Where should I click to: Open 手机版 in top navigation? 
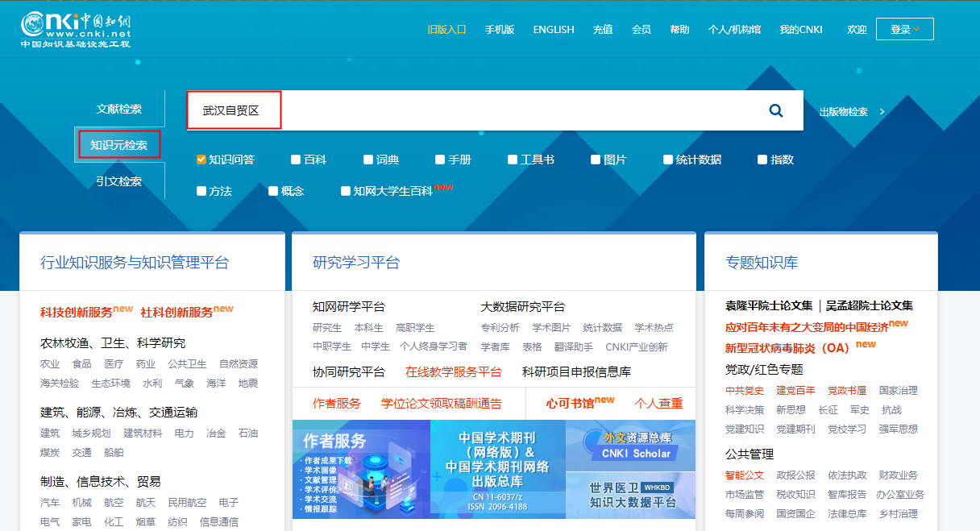coord(500,29)
